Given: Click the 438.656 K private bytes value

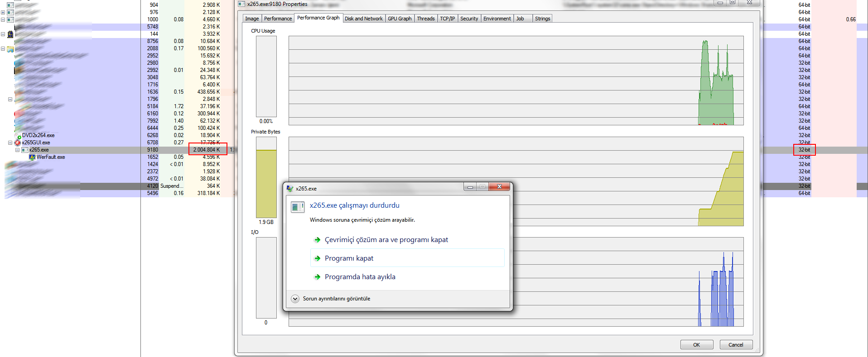Looking at the screenshot, I should coord(208,92).
